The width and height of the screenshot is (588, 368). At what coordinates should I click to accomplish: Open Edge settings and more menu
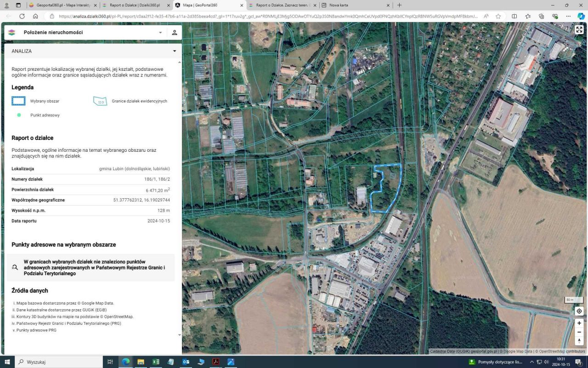pos(568,16)
